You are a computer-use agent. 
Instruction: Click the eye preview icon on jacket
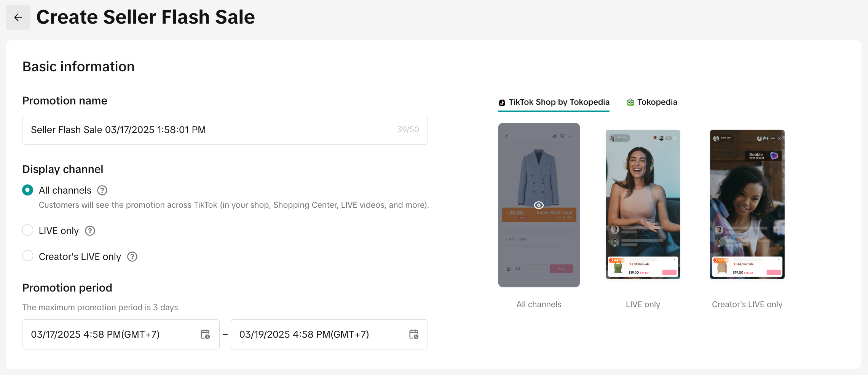[539, 205]
